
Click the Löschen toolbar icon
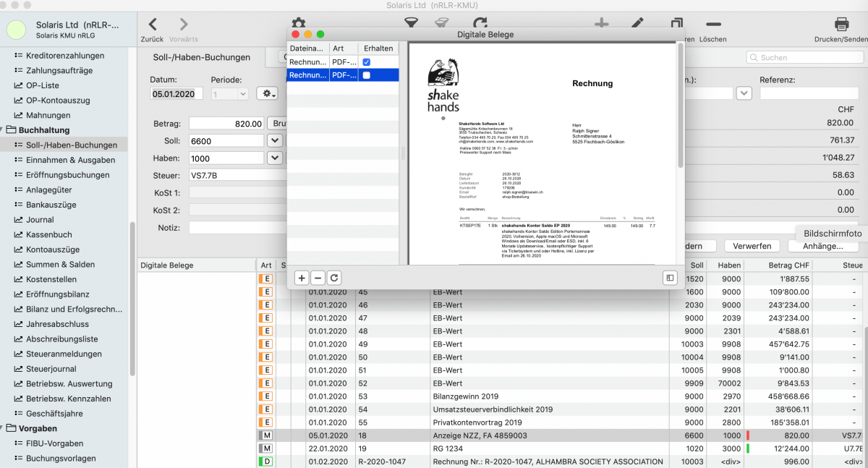coord(712,24)
